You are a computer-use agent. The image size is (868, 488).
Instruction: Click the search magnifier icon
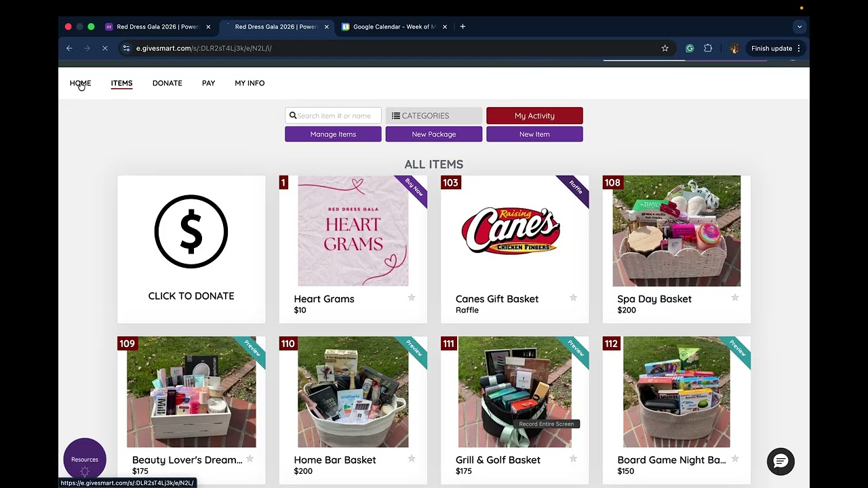point(293,116)
